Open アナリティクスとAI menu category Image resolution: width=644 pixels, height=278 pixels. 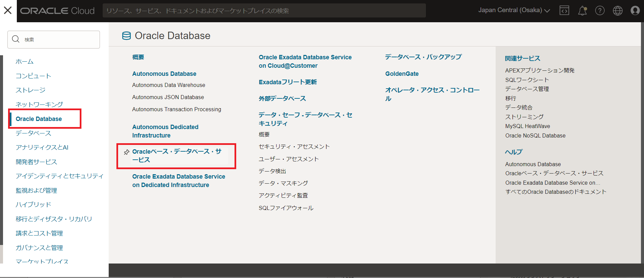pos(42,147)
